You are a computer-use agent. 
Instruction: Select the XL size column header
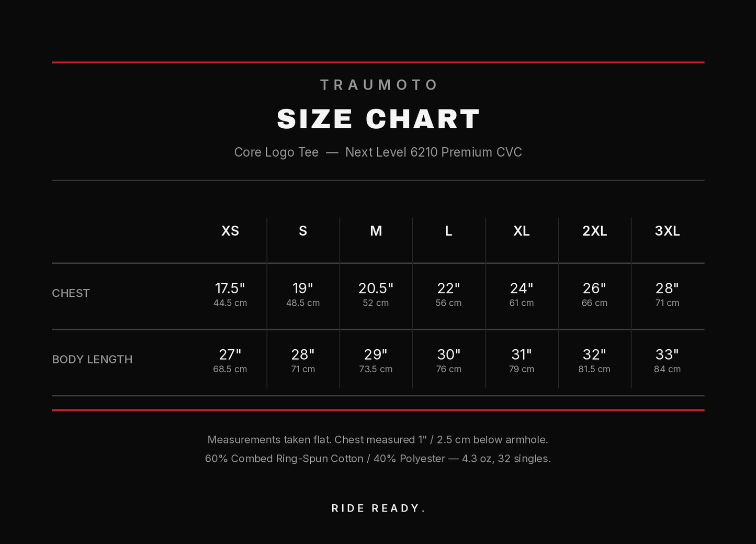point(522,231)
